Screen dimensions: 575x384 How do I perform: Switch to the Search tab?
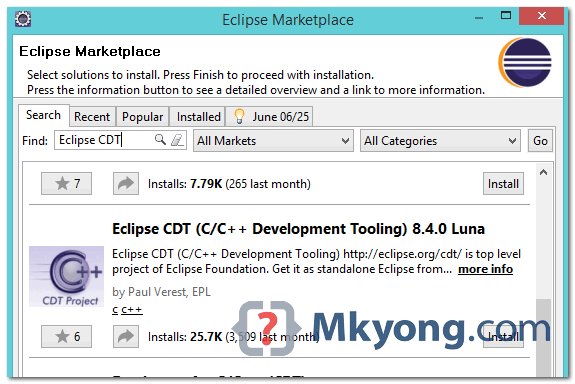point(44,115)
